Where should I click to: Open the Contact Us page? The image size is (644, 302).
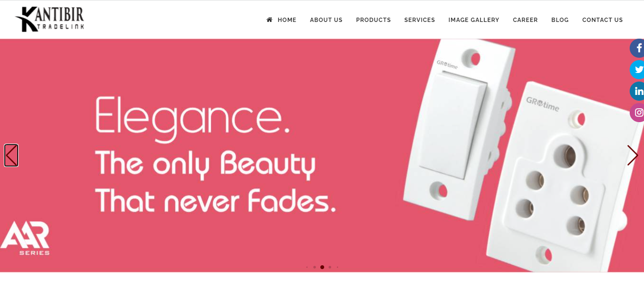[x=602, y=20]
